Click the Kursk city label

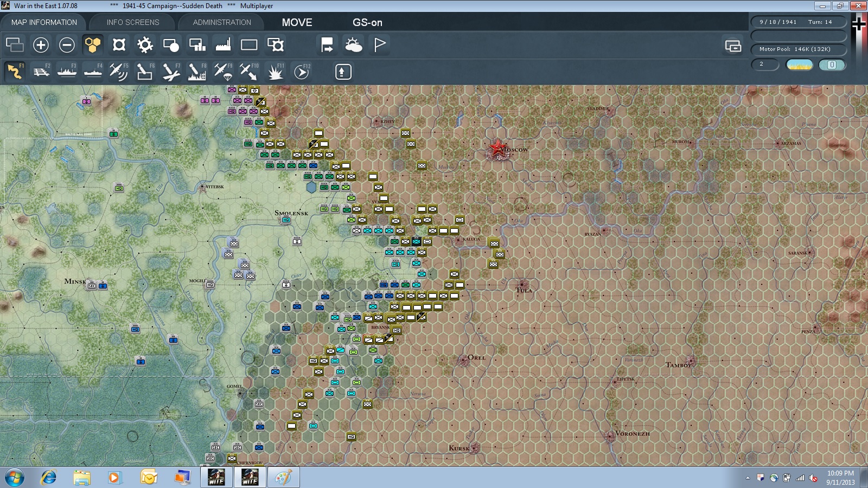(x=459, y=448)
